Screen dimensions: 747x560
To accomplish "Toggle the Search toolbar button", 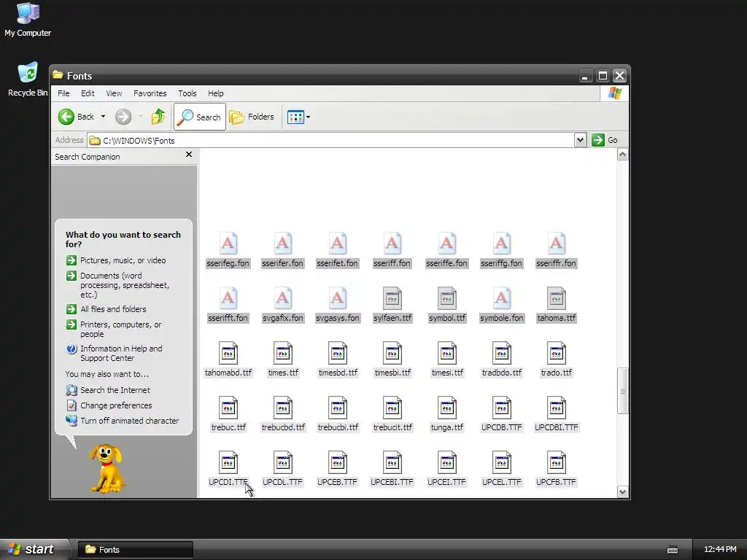I will pos(200,117).
